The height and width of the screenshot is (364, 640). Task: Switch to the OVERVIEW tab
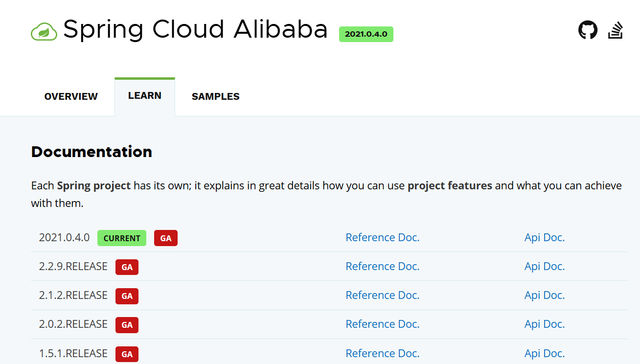[x=71, y=96]
